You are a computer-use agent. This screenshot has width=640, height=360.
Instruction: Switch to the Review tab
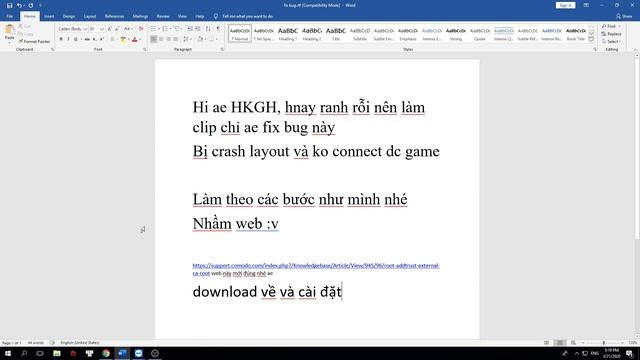pyautogui.click(x=163, y=16)
